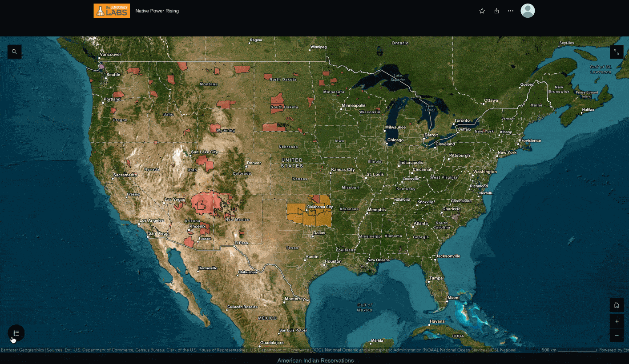The image size is (629, 364).
Task: Open the share icon in header
Action: [x=496, y=11]
